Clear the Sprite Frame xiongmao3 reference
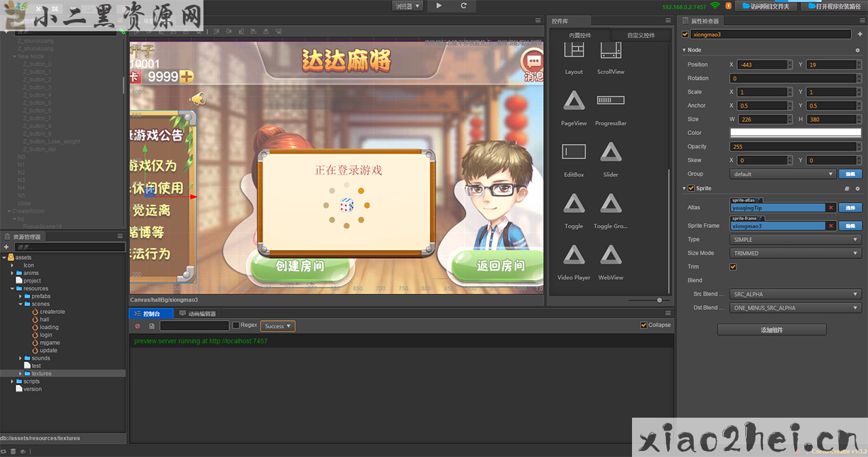 [x=831, y=226]
